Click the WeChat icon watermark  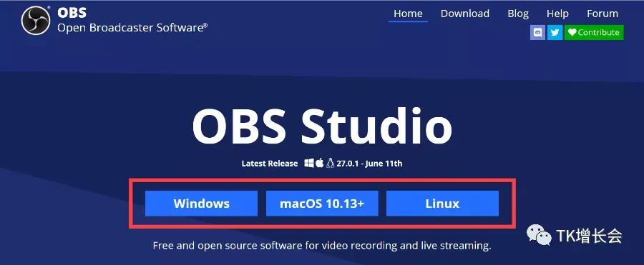pyautogui.click(x=540, y=235)
